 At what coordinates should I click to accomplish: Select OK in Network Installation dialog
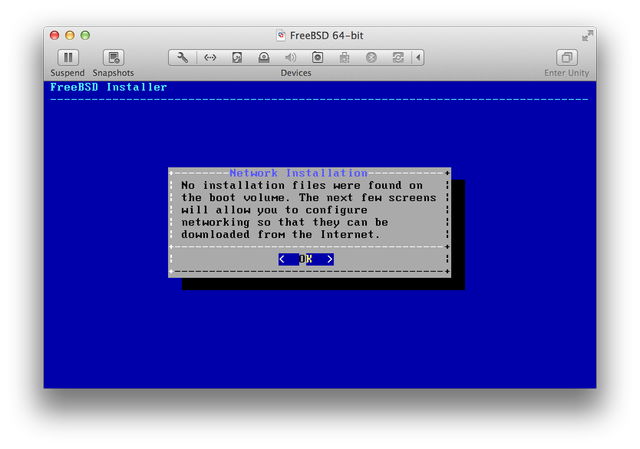pyautogui.click(x=306, y=259)
